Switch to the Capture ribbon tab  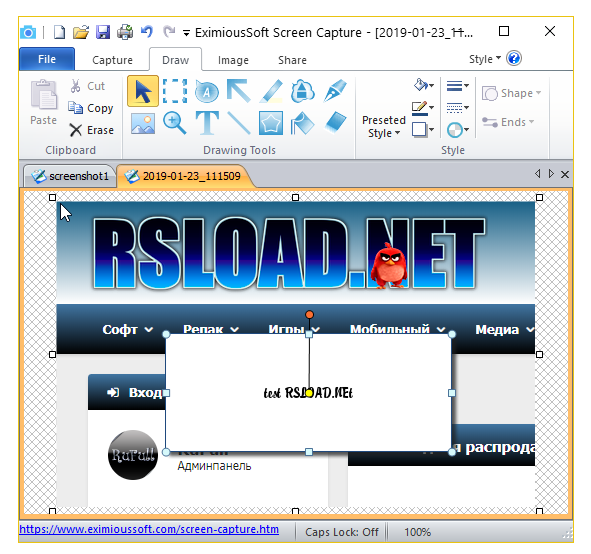(112, 60)
